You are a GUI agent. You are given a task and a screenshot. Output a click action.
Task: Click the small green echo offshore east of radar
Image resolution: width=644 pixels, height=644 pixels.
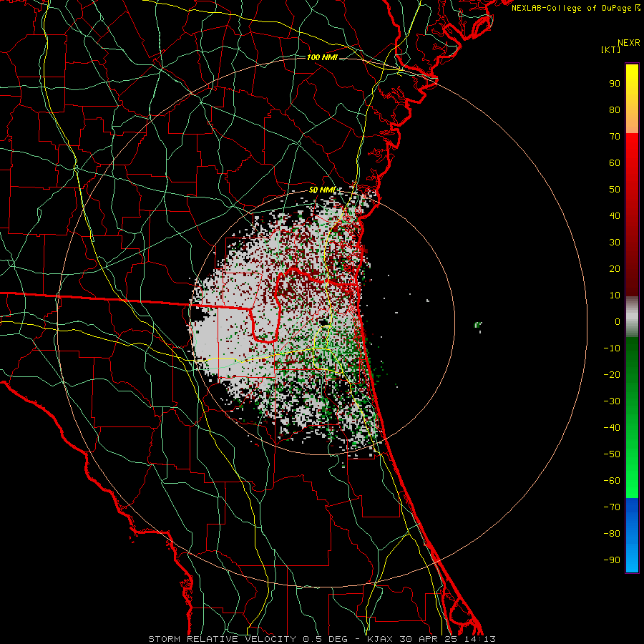coord(478,326)
